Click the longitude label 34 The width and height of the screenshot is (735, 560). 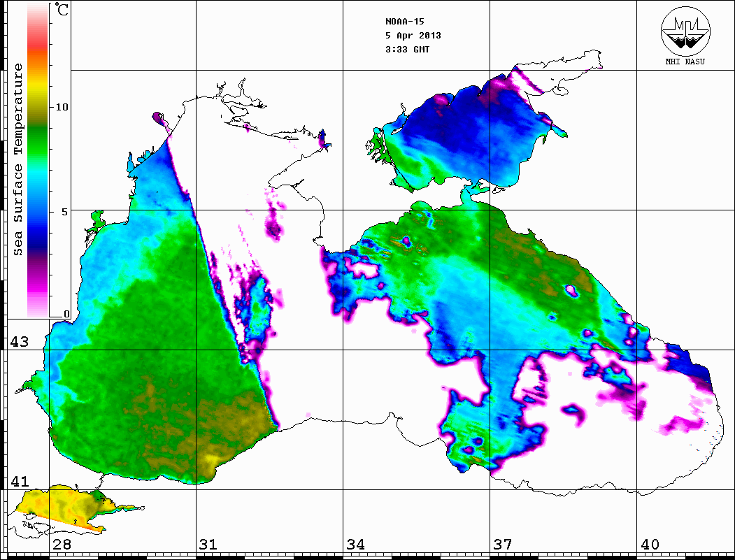355,544
